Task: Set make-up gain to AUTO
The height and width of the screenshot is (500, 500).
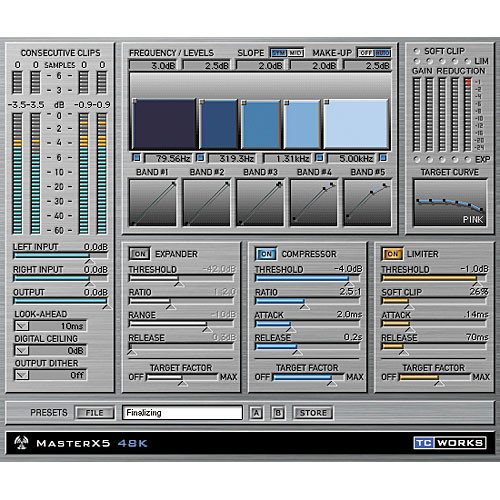Action: (382, 53)
